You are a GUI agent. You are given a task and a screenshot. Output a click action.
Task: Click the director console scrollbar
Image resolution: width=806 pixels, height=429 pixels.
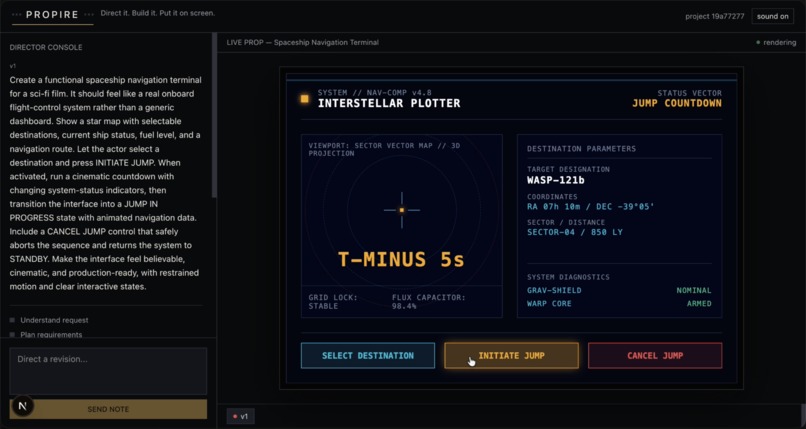tap(214, 115)
